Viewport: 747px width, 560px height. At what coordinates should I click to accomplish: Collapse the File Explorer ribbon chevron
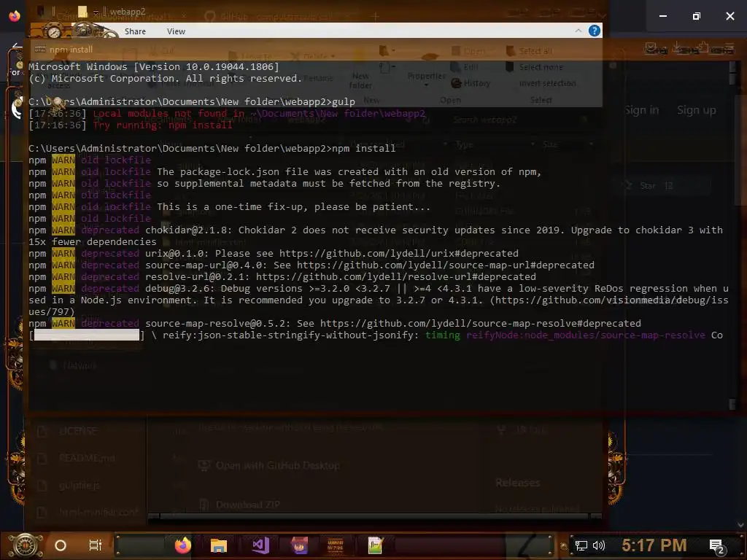click(578, 31)
